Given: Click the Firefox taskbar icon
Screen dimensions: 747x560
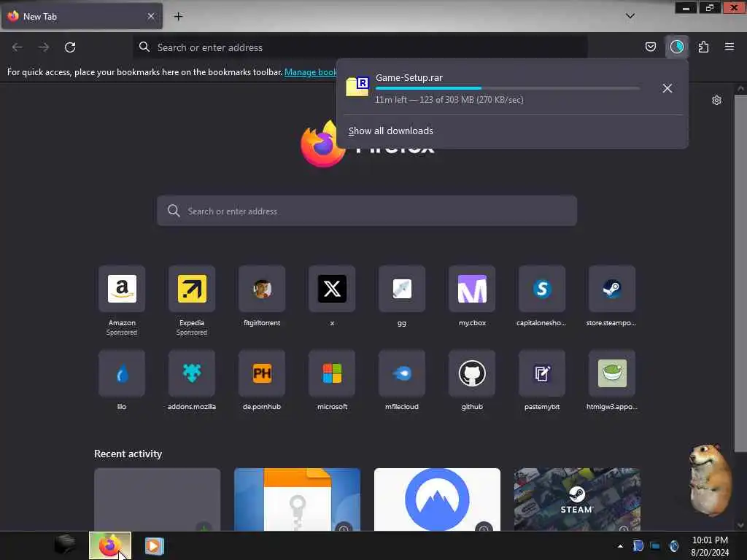Looking at the screenshot, I should click(x=110, y=545).
